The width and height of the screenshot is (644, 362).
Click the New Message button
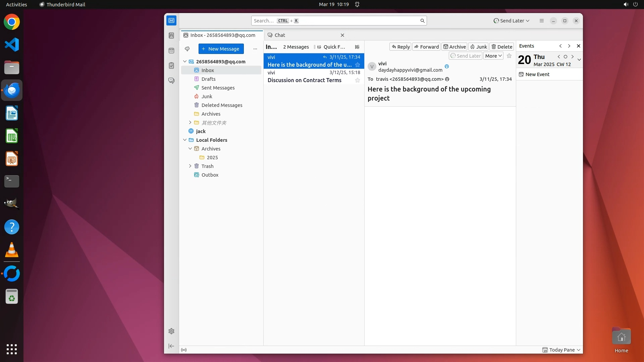pos(221,49)
